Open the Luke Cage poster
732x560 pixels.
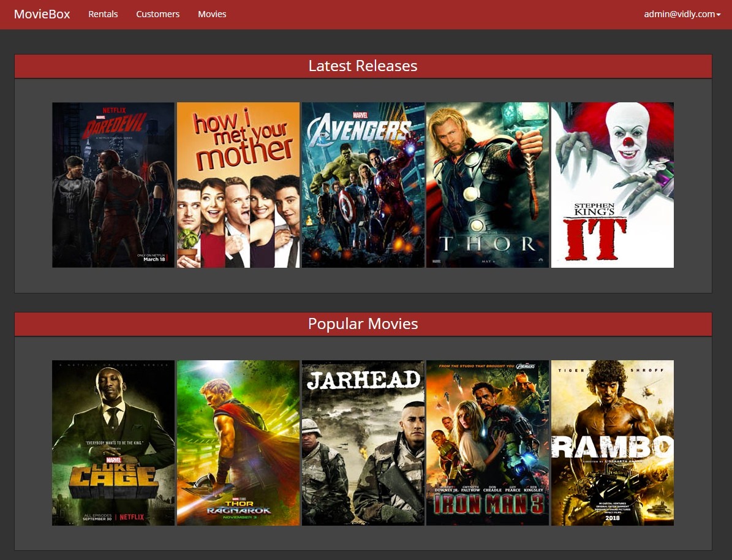tap(113, 443)
